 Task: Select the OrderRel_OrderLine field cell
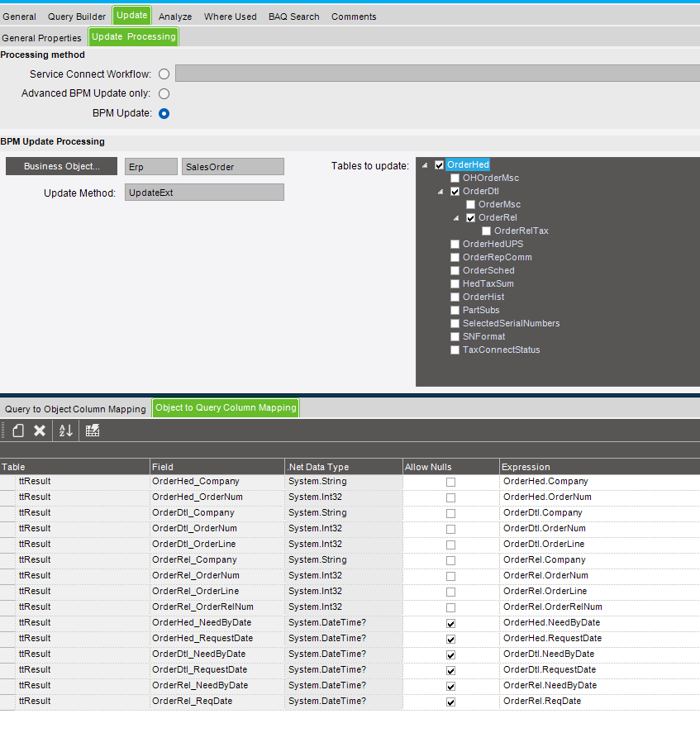coord(217,591)
